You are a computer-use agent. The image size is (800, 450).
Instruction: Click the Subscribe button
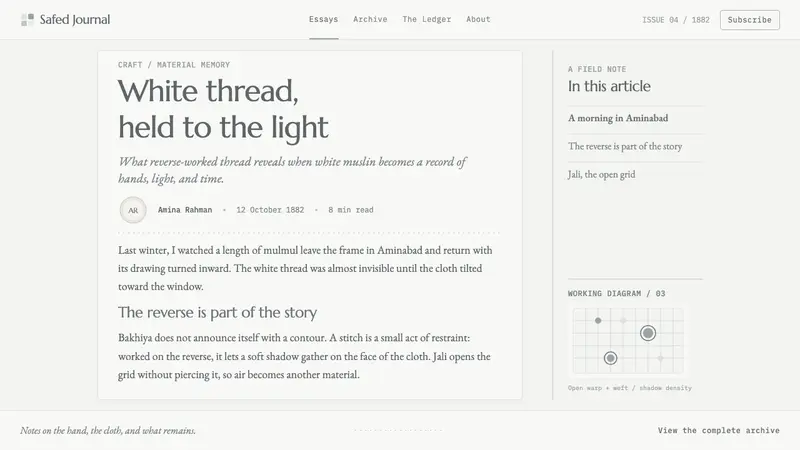click(x=749, y=20)
